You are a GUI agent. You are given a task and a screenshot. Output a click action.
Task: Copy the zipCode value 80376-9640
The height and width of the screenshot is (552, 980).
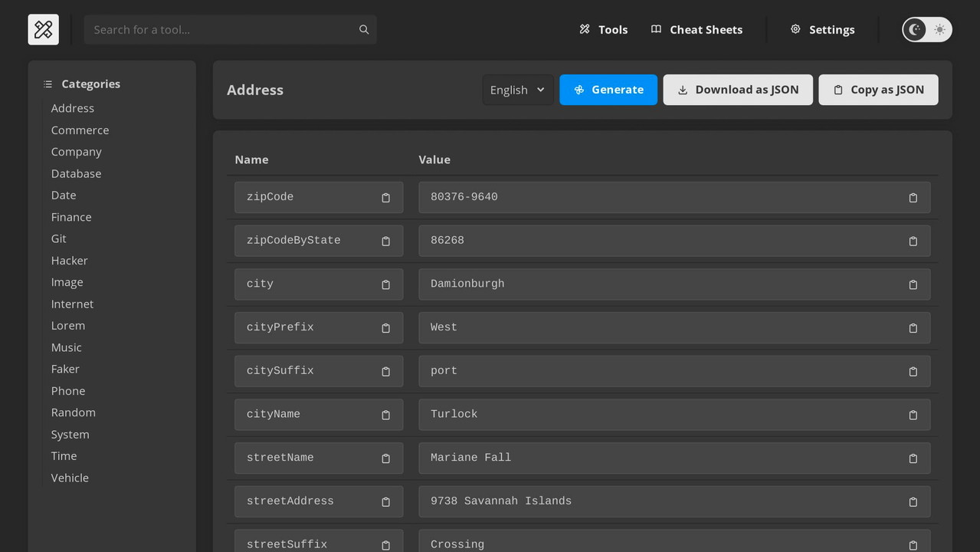(x=913, y=198)
